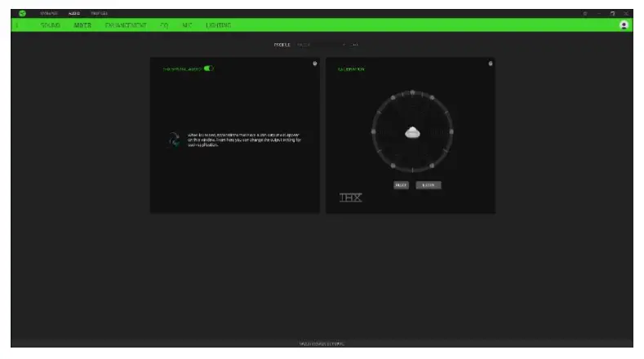
Task: Click the Profile label
Action: pos(282,45)
